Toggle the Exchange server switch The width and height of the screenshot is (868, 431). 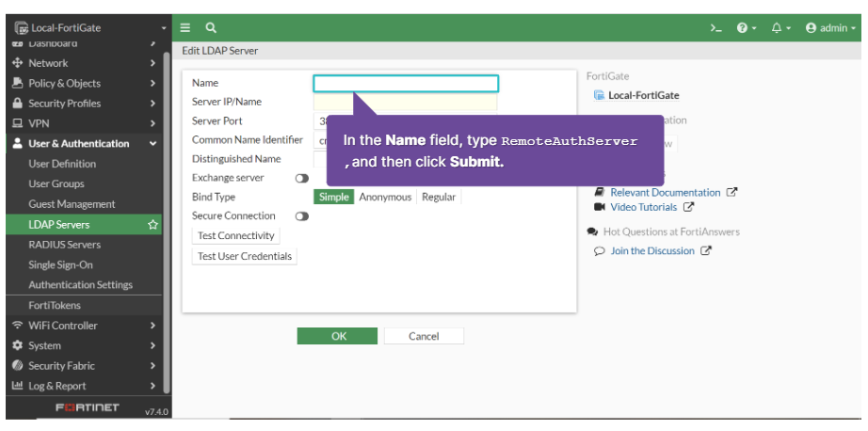pyautogui.click(x=301, y=178)
